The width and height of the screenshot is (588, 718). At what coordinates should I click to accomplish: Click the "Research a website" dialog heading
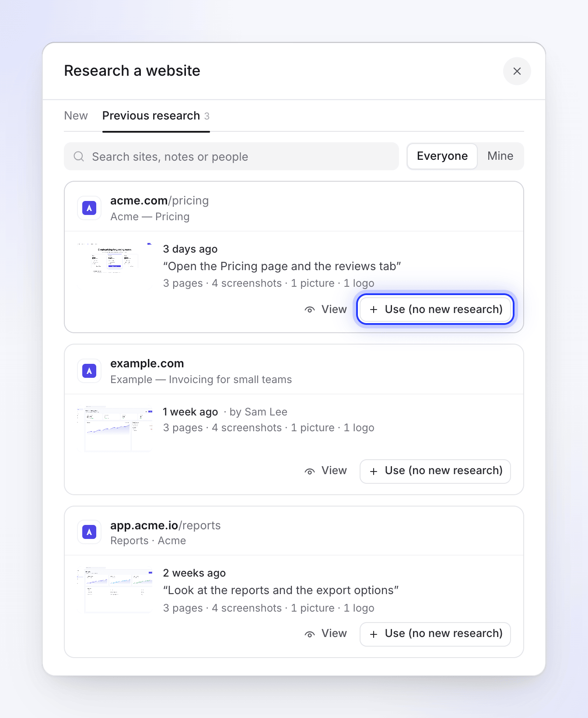click(132, 71)
